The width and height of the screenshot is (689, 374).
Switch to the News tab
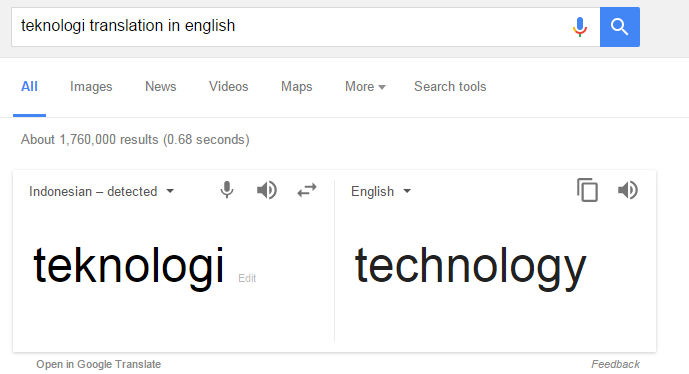point(160,87)
